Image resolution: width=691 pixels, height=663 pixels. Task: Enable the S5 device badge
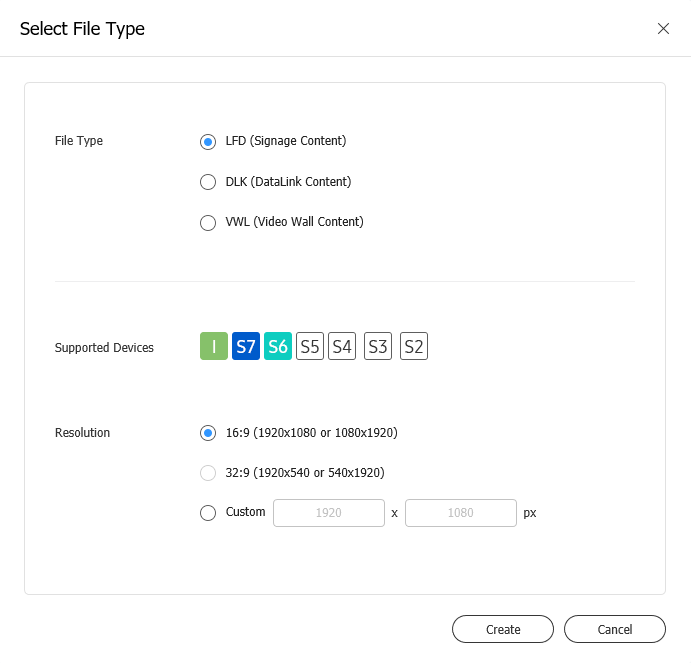[310, 346]
